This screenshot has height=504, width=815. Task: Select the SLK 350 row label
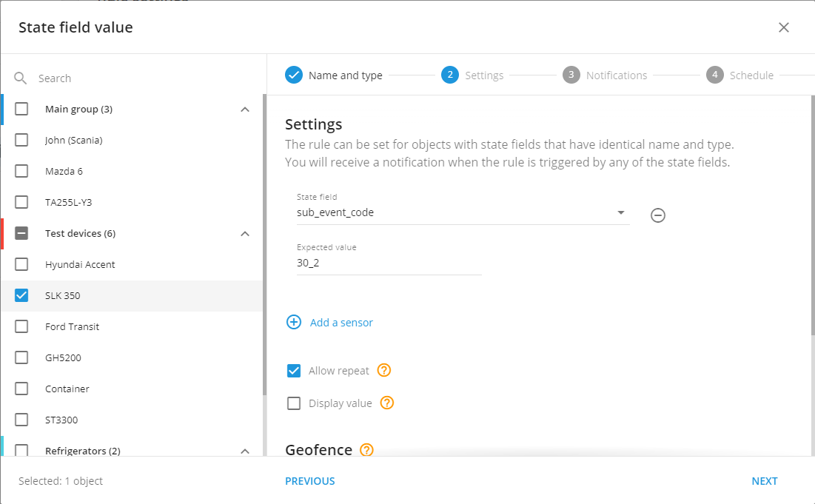(62, 295)
